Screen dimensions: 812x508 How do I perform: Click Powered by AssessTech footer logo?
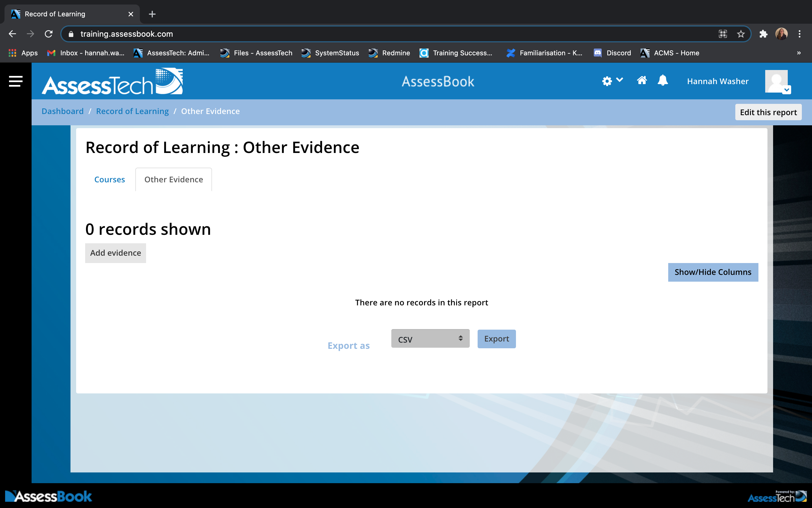(x=777, y=496)
